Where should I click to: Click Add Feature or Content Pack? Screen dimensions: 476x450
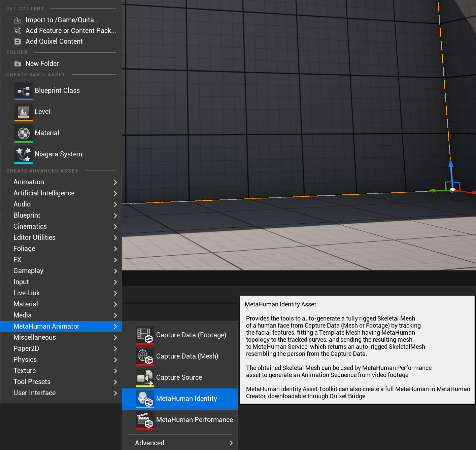pos(70,30)
